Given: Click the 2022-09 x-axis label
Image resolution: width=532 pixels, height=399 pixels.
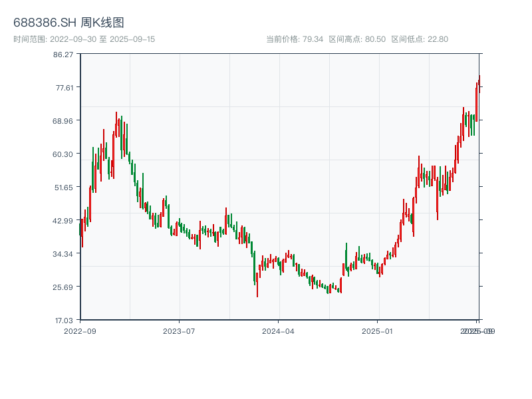Looking at the screenshot, I should pyautogui.click(x=80, y=331).
